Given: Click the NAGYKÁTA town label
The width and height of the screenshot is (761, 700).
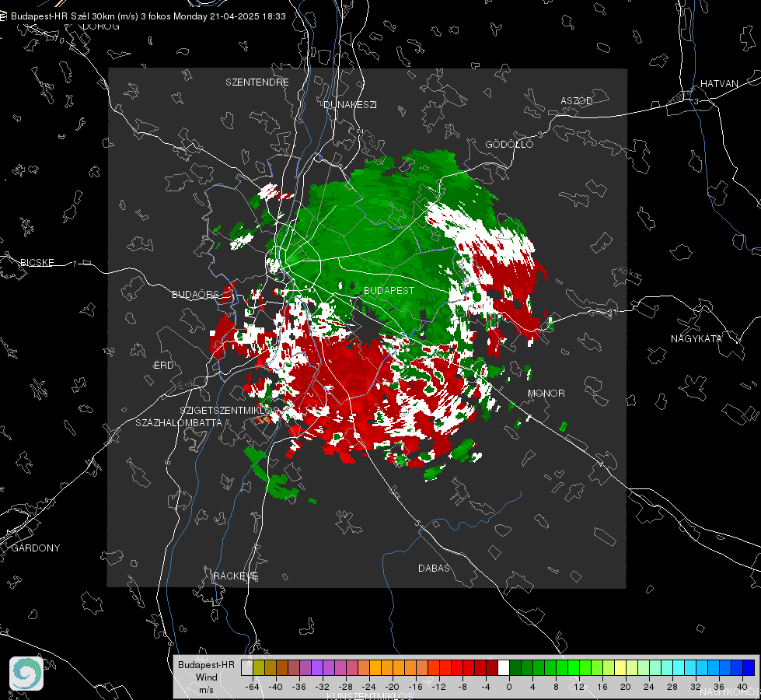Looking at the screenshot, I should coord(696,339).
